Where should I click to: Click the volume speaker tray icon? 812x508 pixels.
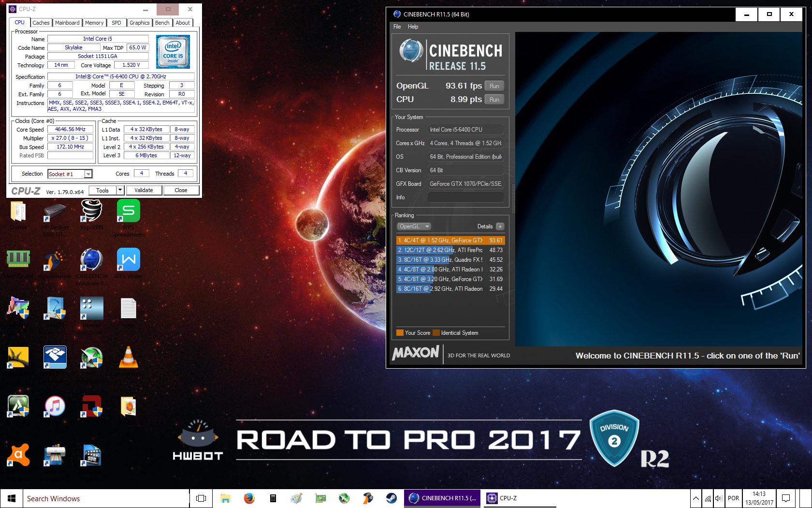tap(719, 498)
